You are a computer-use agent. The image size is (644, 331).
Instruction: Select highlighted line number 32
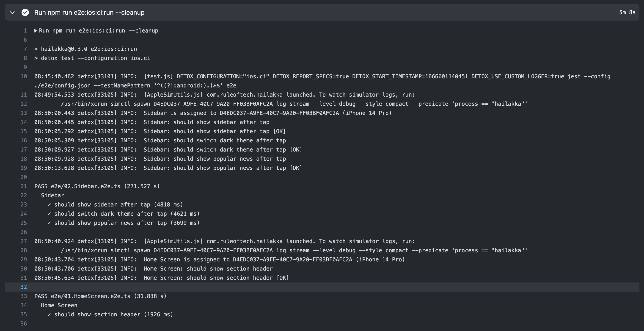(24, 287)
